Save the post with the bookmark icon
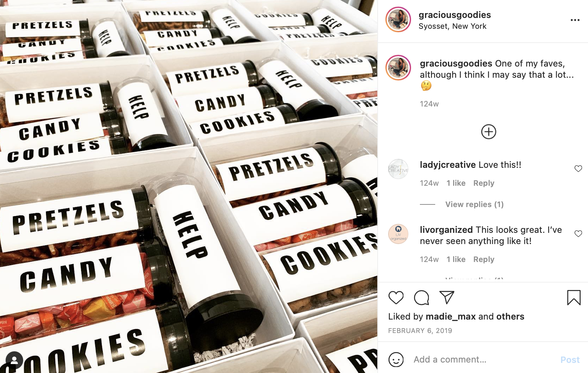Viewport: 588px width, 373px height. coord(573,298)
